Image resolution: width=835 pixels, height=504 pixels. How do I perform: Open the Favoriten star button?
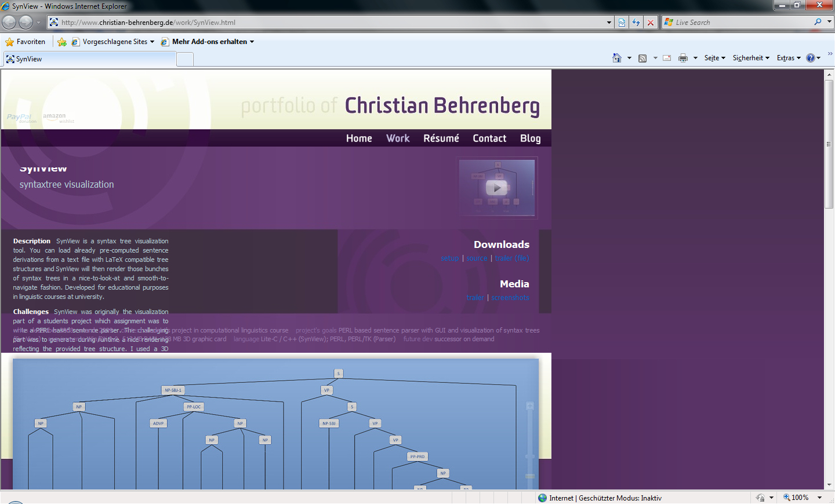[x=26, y=42]
